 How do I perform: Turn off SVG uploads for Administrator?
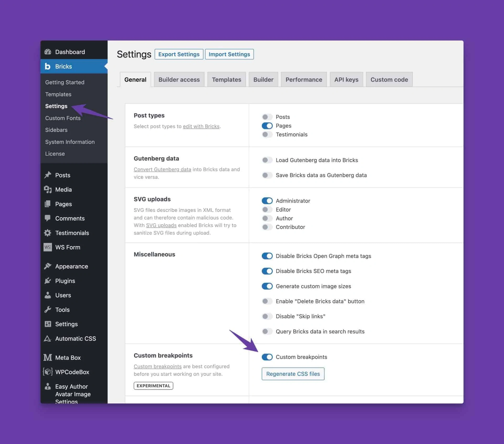pos(267,201)
